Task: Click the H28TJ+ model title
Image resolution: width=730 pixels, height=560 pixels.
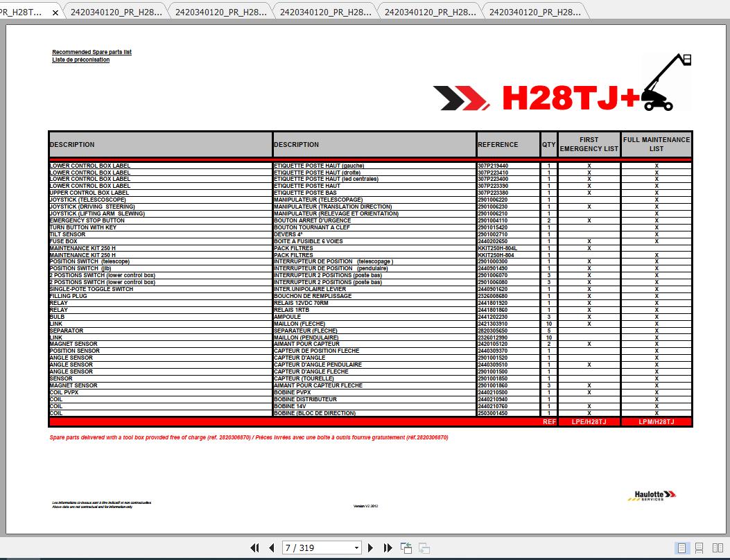Action: click(572, 98)
